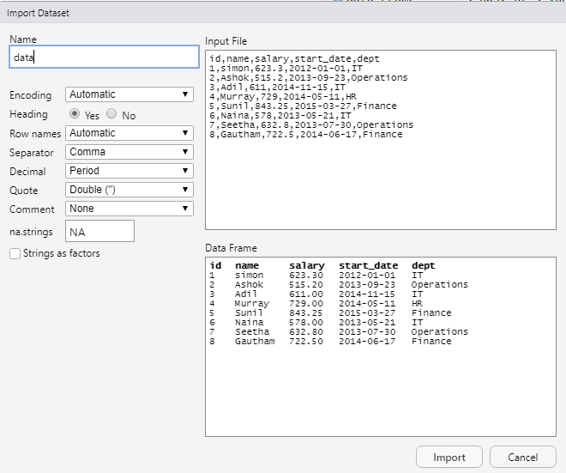Click the input line 6,Naina,578,2013-05-21,IT
The height and width of the screenshot is (473, 566).
(280, 115)
